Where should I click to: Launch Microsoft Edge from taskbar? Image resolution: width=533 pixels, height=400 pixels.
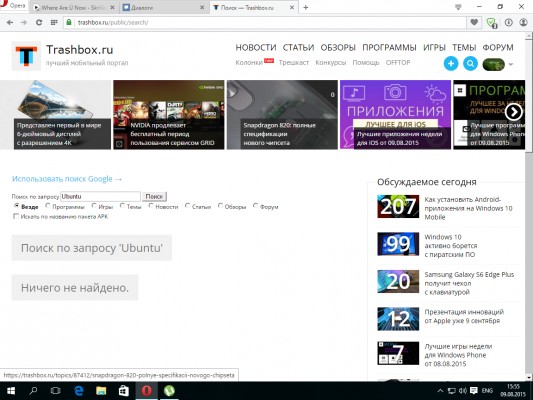point(79,391)
